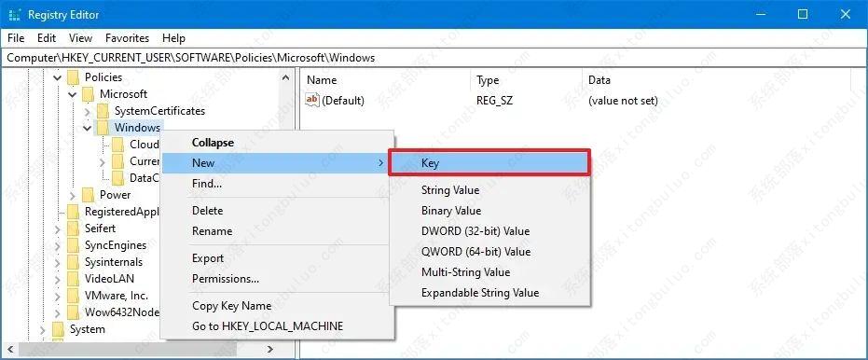Click the Curre subkey folder icon
This screenshot has width=868, height=360.
(x=117, y=161)
